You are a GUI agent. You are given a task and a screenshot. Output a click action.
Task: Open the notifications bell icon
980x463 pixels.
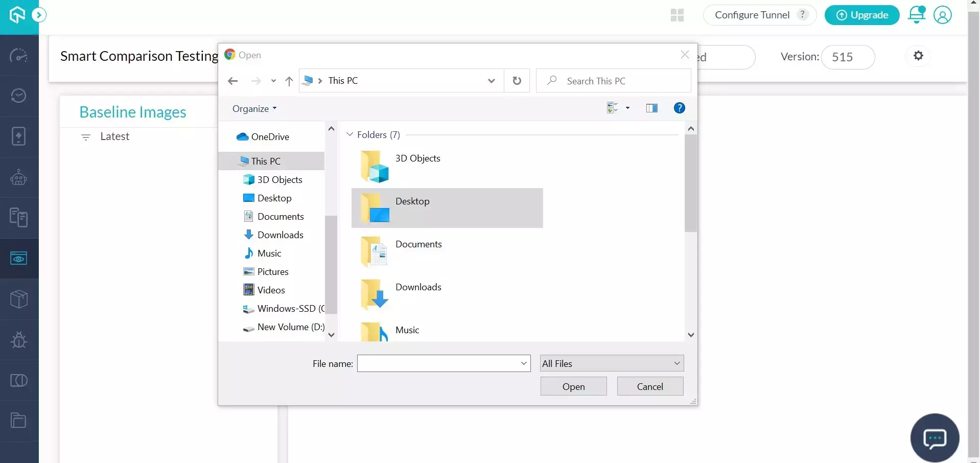click(916, 15)
